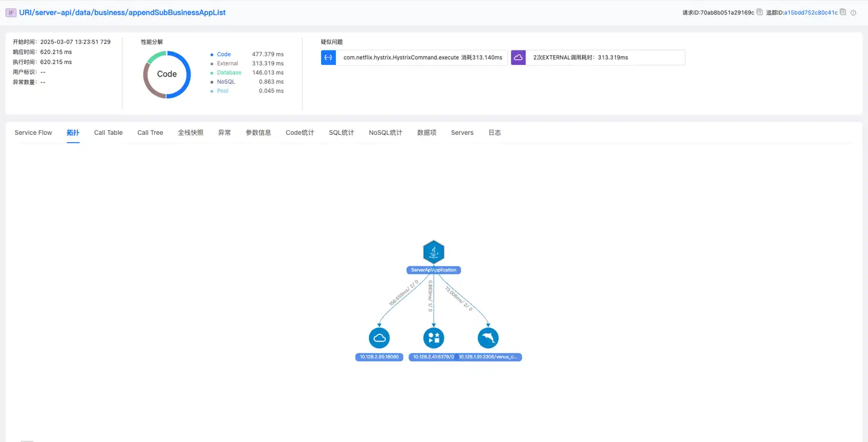
Task: Open the trace ID a15bdd752c80c41c link
Action: 811,13
